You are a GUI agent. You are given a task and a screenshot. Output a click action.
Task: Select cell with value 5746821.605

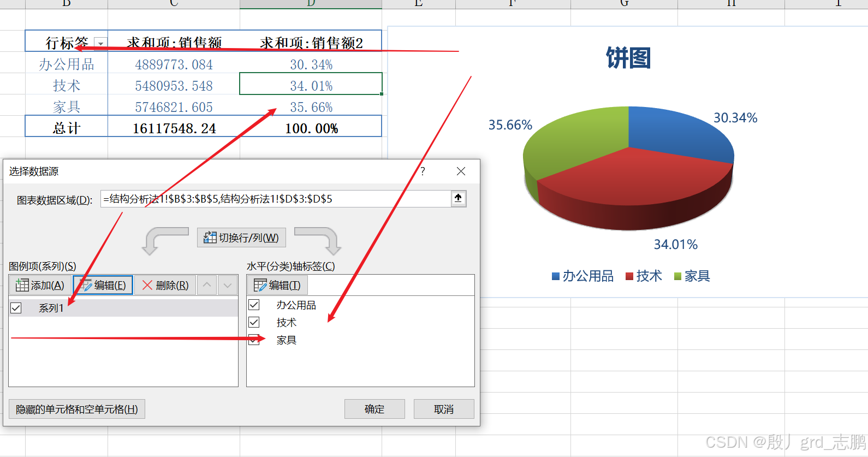pyautogui.click(x=174, y=107)
